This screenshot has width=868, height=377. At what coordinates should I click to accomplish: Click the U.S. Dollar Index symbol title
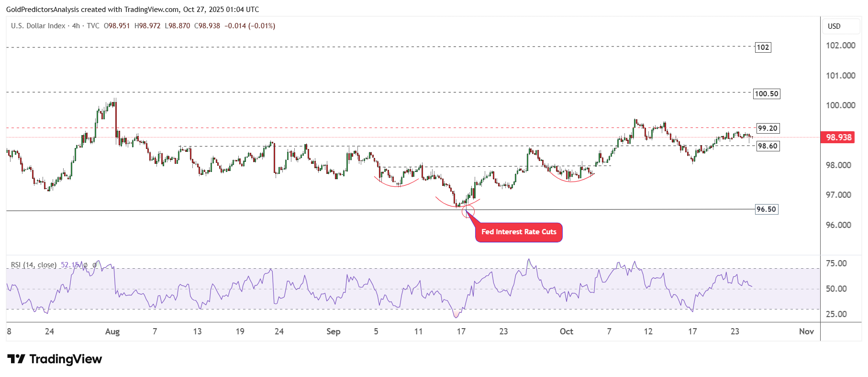38,26
